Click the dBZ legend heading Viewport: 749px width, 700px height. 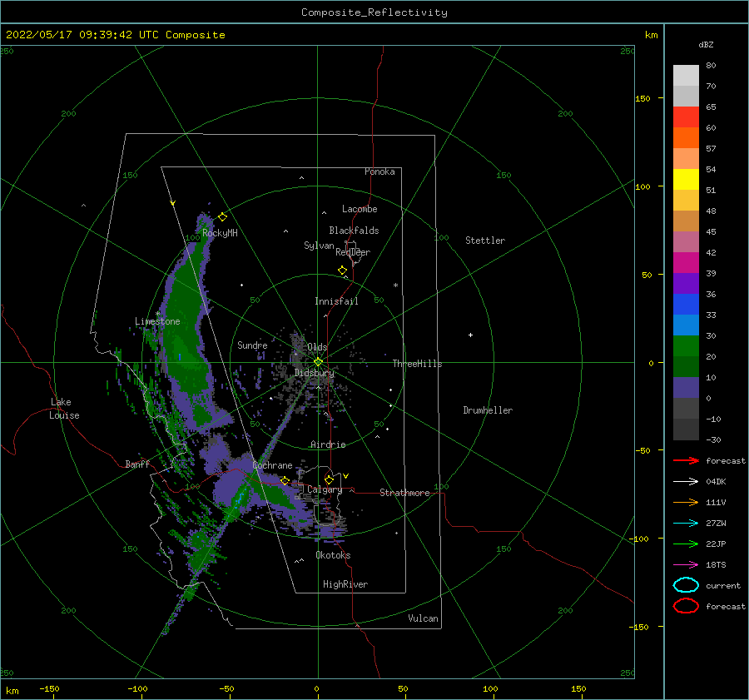click(706, 44)
